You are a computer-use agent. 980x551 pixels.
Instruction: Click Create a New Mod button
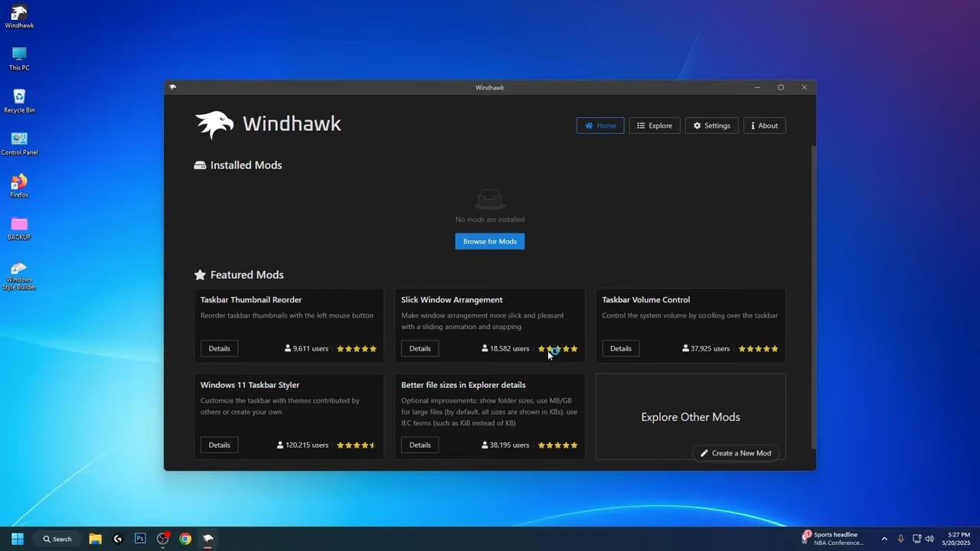[x=736, y=453]
